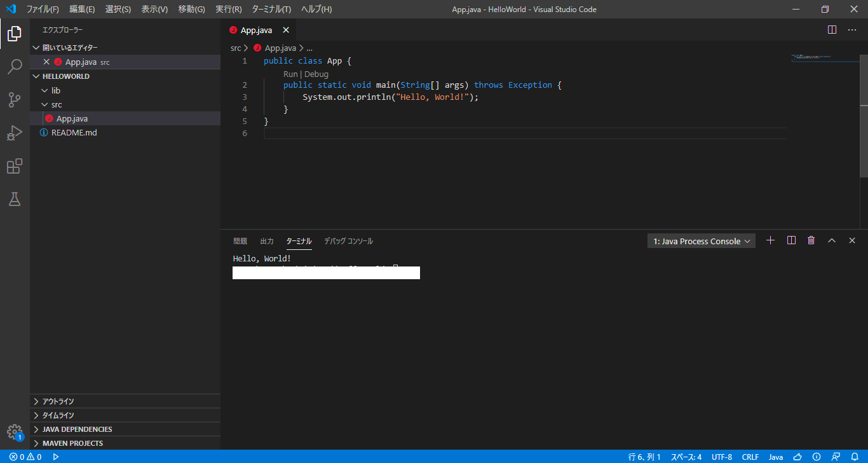Click the Debug CodeLens link

[x=316, y=74]
